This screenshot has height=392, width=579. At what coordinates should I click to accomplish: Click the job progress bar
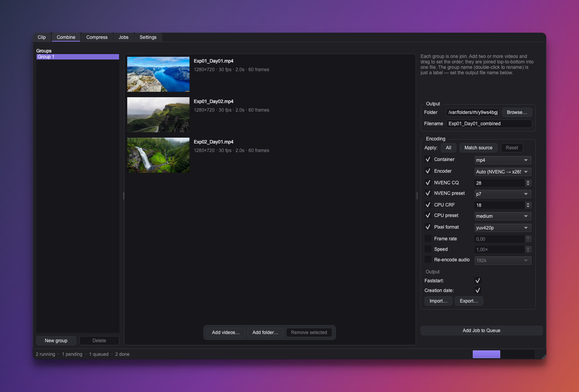[504, 354]
